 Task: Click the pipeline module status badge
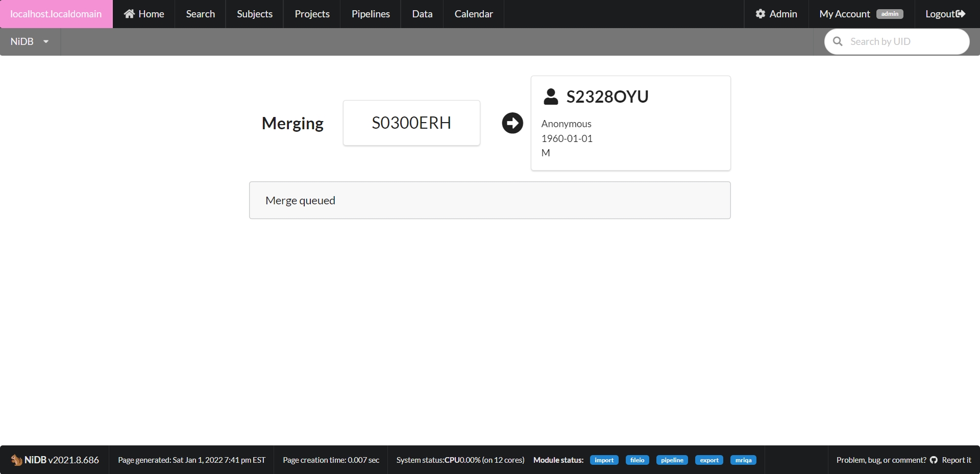[x=672, y=460]
